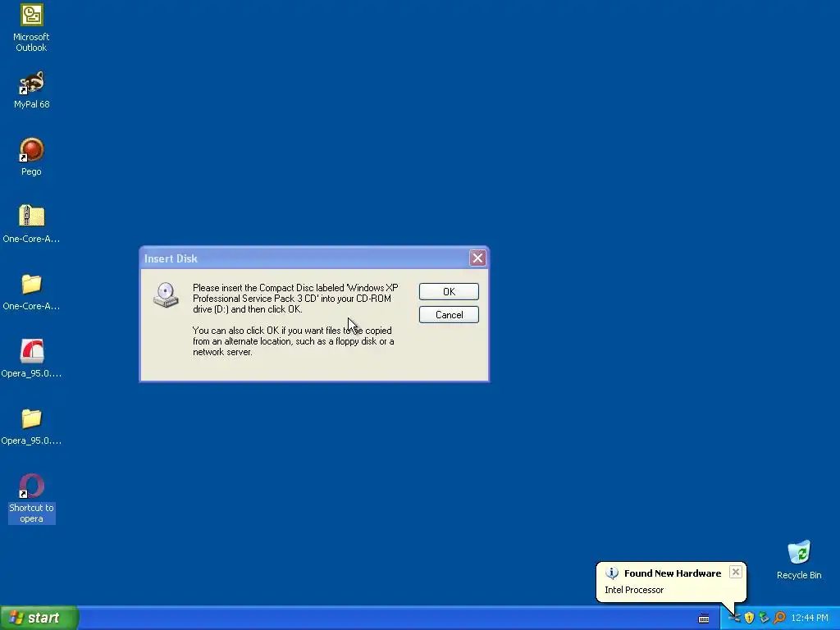Click the info icon in Found New Hardware balloon
The image size is (840, 630).
(x=612, y=573)
